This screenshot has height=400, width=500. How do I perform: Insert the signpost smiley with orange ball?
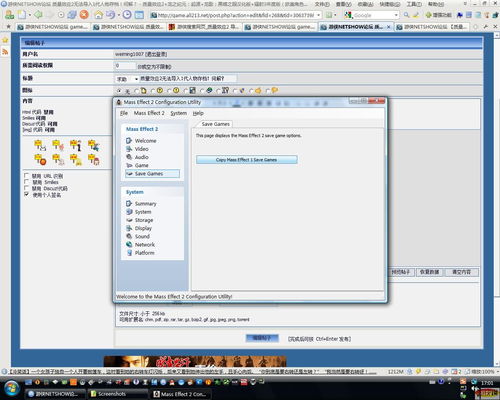(40, 160)
